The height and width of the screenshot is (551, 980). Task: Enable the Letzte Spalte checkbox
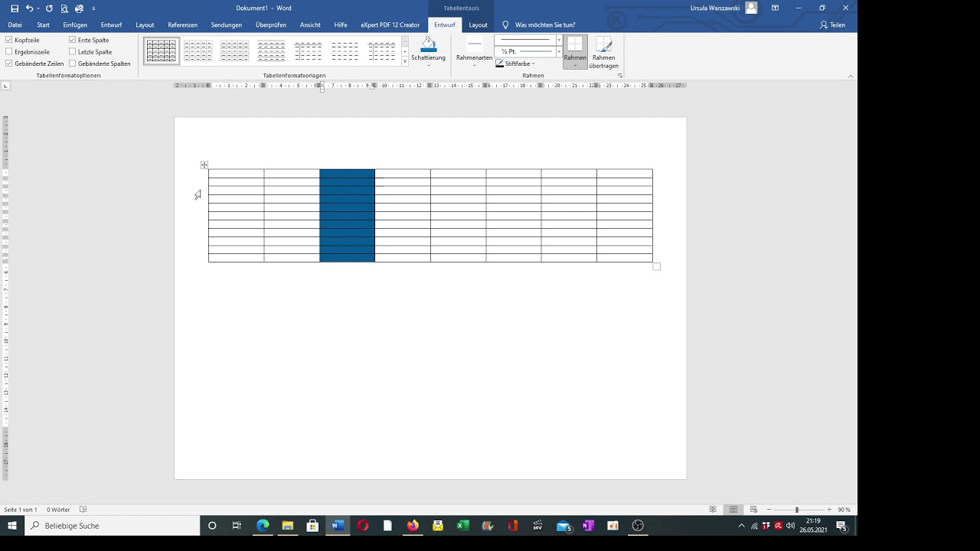[x=73, y=52]
